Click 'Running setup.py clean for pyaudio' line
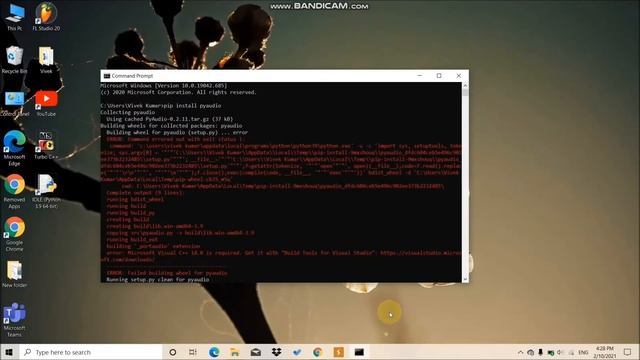The image size is (640, 360). click(158, 280)
